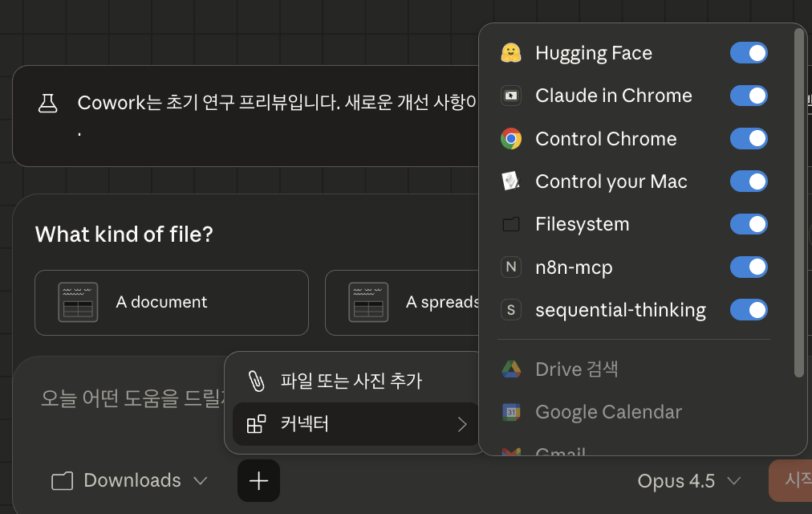The width and height of the screenshot is (812, 514).
Task: Click the Control your Mac label
Action: pos(611,182)
